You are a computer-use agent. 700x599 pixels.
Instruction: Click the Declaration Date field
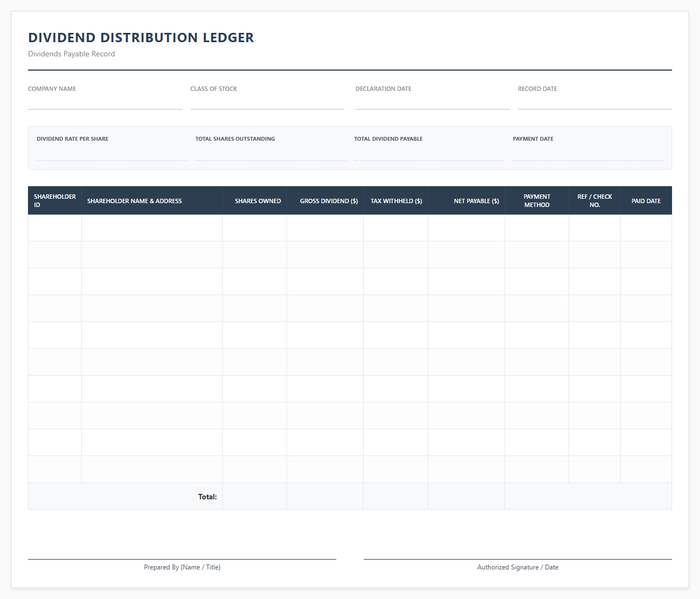tap(432, 102)
